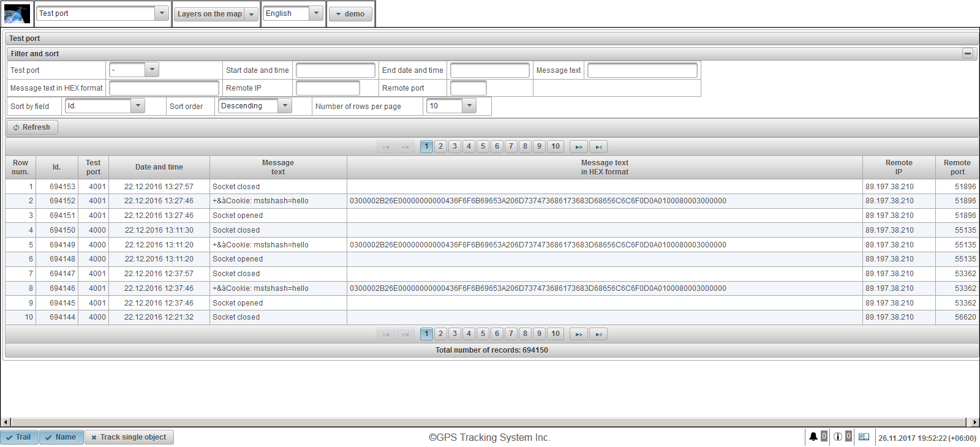Toggle the Name option
Viewport: 980px width, 447px height.
coord(61,437)
